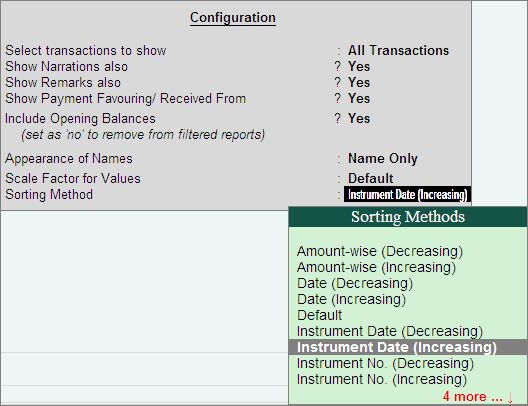The image size is (528, 406).
Task: Toggle Show Remarks also Yes value
Action: (359, 83)
